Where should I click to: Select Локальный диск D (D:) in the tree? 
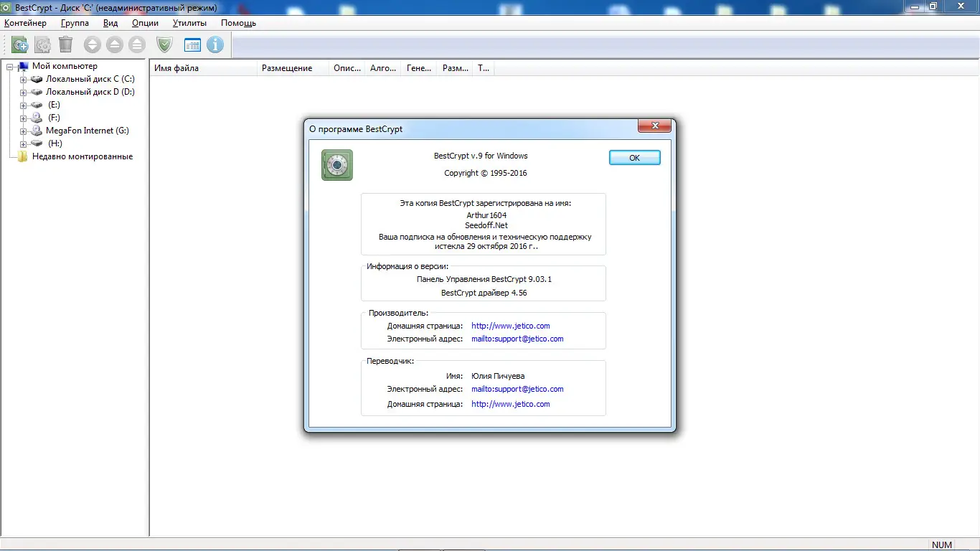[x=90, y=92]
